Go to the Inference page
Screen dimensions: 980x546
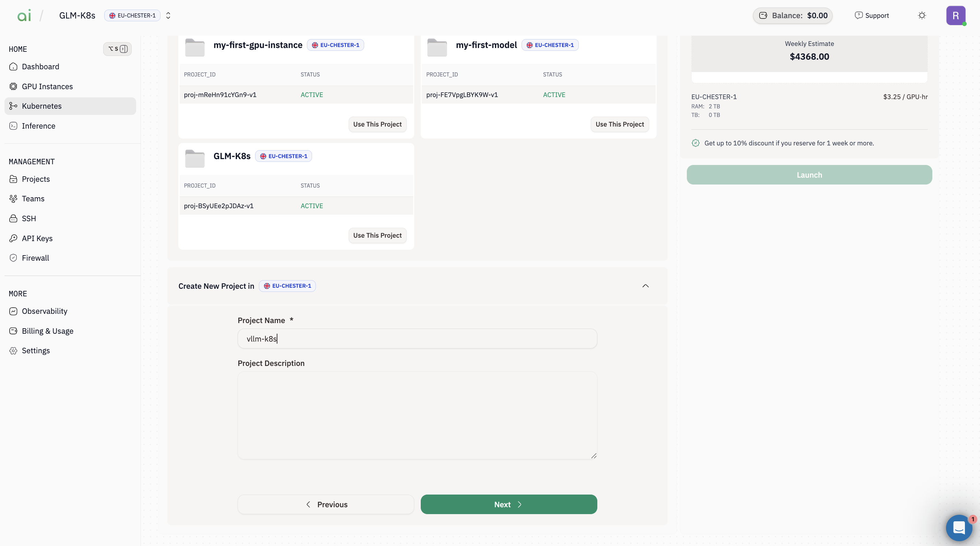click(38, 126)
